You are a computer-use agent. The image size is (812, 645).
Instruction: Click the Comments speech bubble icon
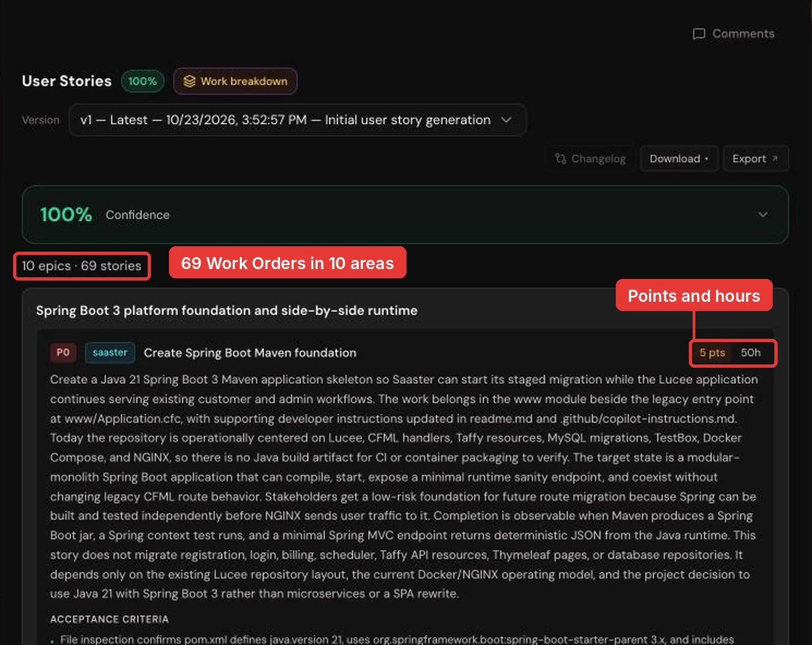699,34
